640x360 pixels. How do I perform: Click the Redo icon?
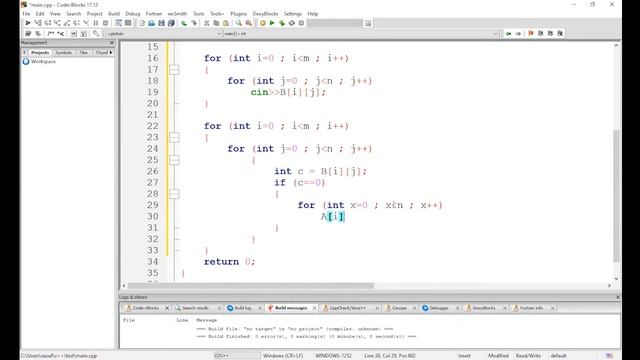(x=194, y=23)
